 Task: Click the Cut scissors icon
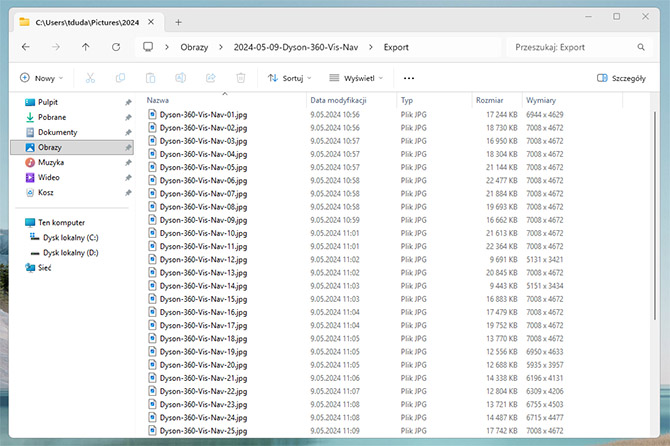pos(90,78)
